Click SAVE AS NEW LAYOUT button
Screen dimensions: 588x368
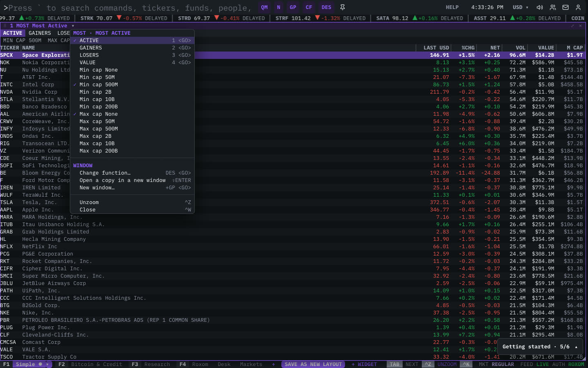[x=313, y=364]
